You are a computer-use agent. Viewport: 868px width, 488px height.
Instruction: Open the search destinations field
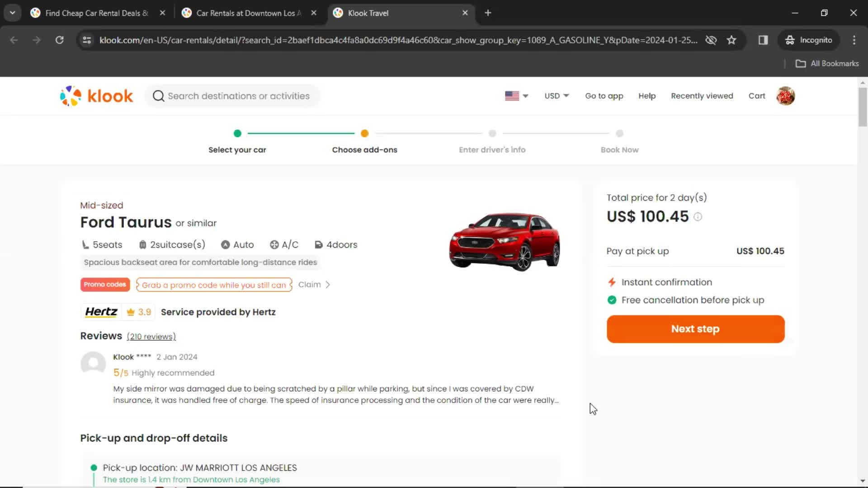click(x=238, y=96)
